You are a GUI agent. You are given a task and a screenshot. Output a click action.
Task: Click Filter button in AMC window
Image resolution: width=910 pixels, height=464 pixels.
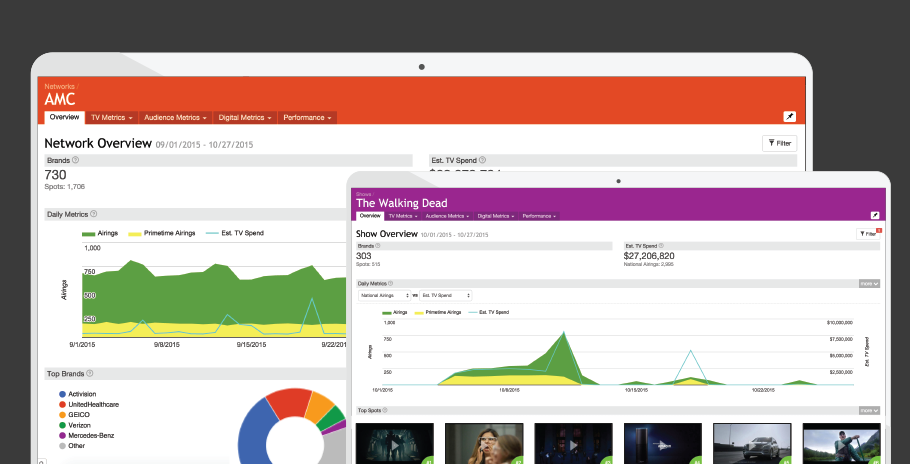pyautogui.click(x=779, y=143)
